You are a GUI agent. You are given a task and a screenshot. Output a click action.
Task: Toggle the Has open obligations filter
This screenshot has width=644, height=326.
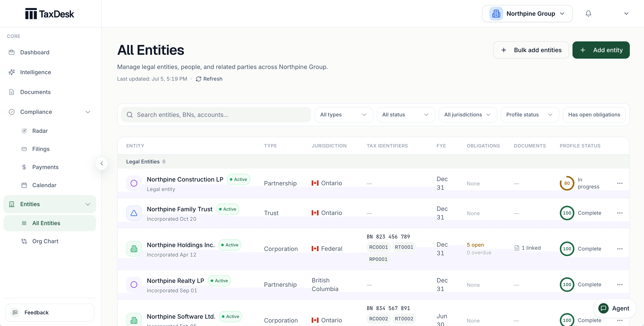point(594,115)
